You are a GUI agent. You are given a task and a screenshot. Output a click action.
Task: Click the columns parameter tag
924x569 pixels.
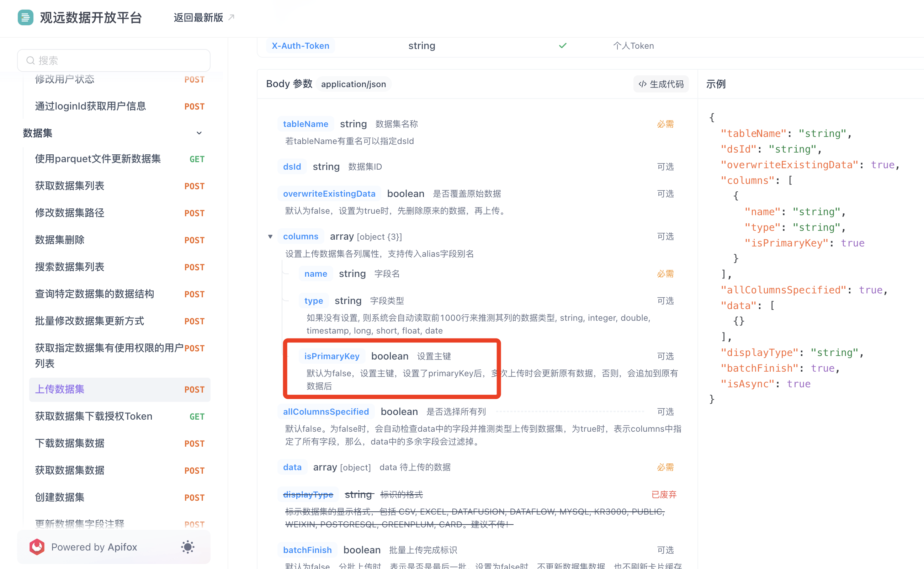pos(300,236)
